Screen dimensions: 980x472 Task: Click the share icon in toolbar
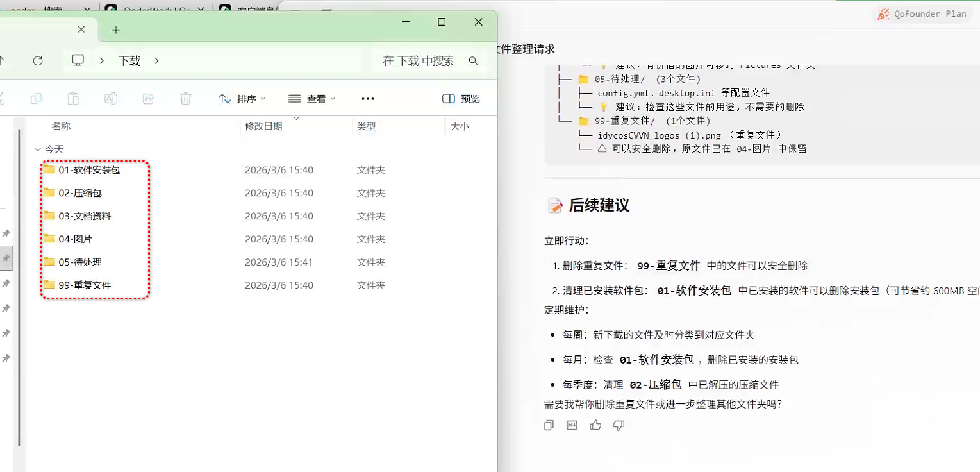tap(148, 99)
